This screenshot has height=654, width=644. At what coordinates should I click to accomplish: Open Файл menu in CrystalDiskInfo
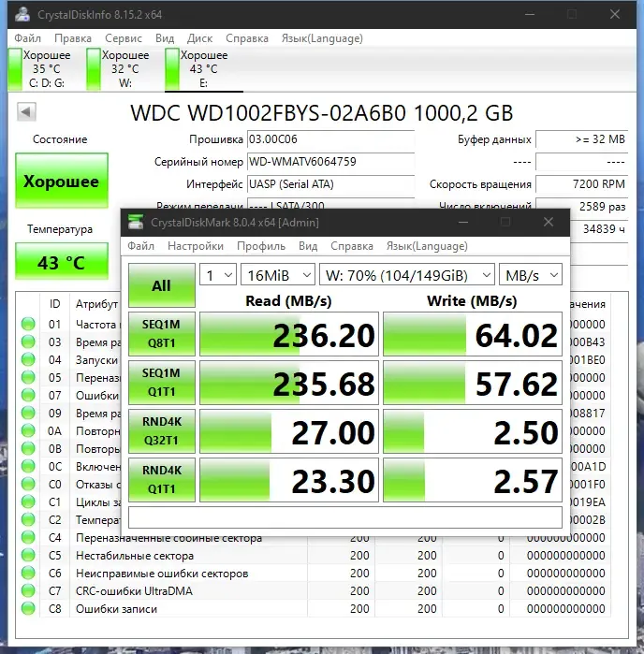click(x=27, y=38)
